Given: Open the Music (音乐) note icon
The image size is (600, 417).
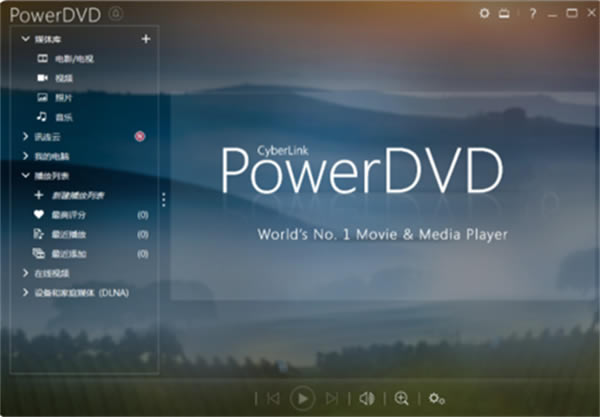Looking at the screenshot, I should click(x=42, y=117).
